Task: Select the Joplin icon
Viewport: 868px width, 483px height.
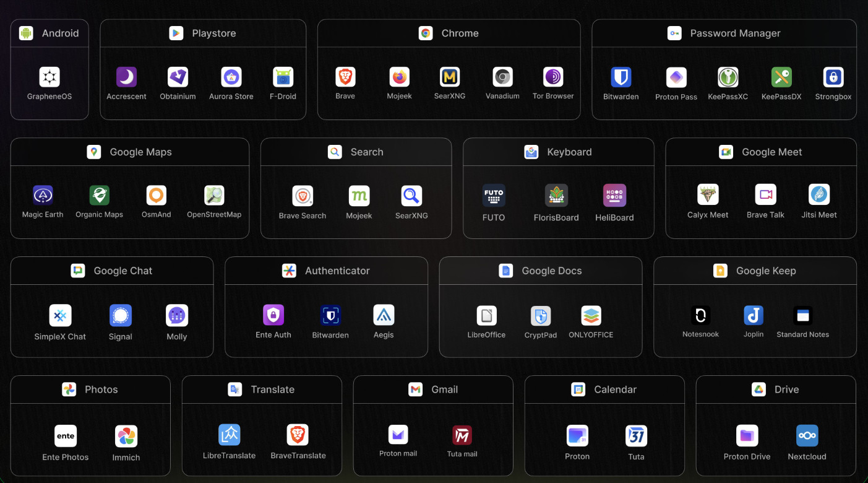Action: [754, 316]
